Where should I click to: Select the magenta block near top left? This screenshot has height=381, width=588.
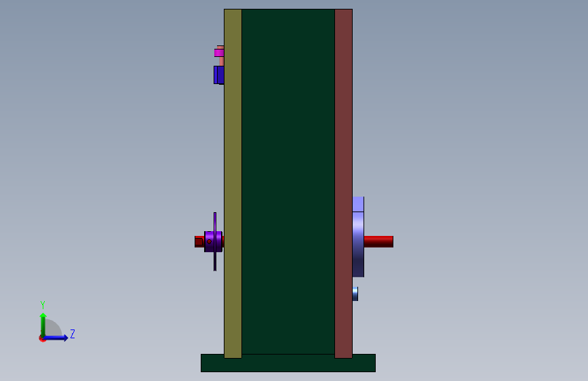[219, 53]
